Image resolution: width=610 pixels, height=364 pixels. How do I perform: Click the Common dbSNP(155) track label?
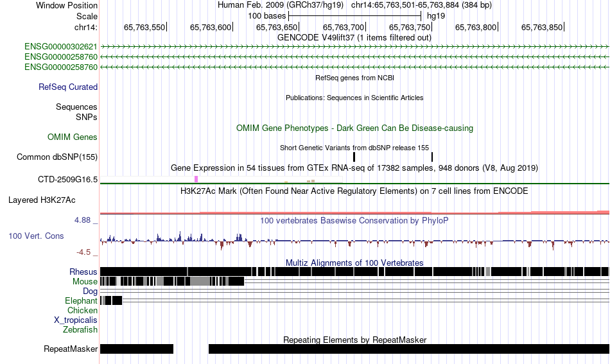[57, 157]
